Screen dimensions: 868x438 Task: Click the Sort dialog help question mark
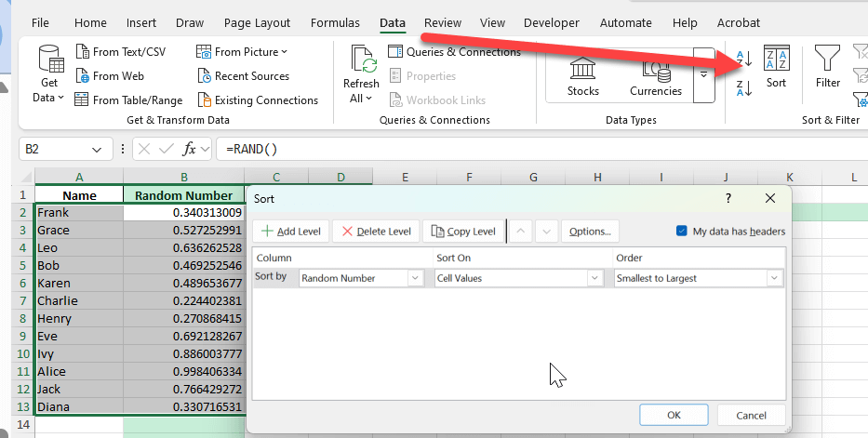click(x=728, y=198)
